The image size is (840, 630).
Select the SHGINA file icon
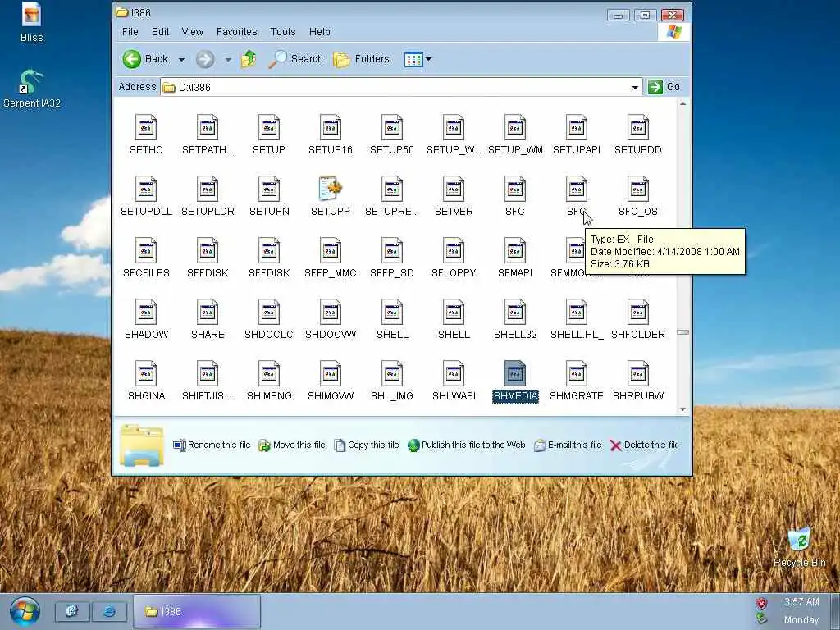pyautogui.click(x=146, y=373)
